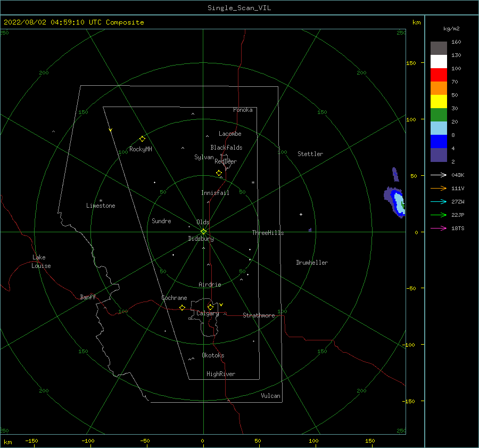Click the Strathmore town label

click(x=259, y=315)
